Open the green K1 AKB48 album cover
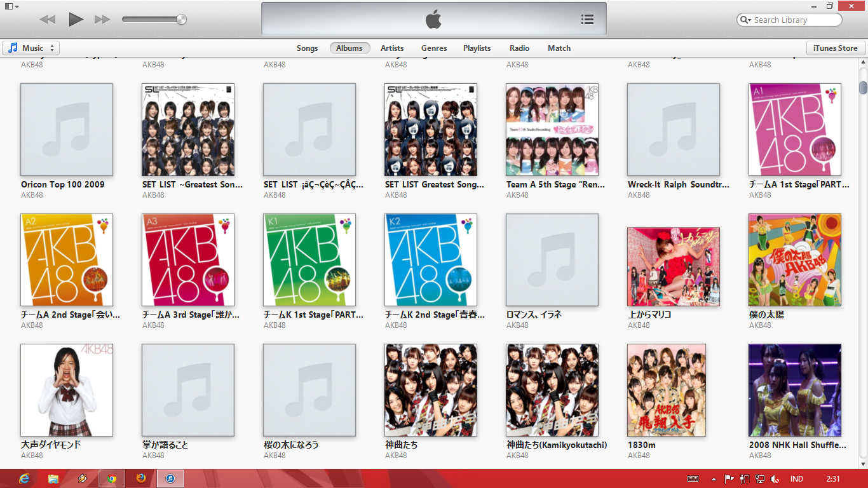Image resolution: width=868 pixels, height=488 pixels. click(x=309, y=260)
